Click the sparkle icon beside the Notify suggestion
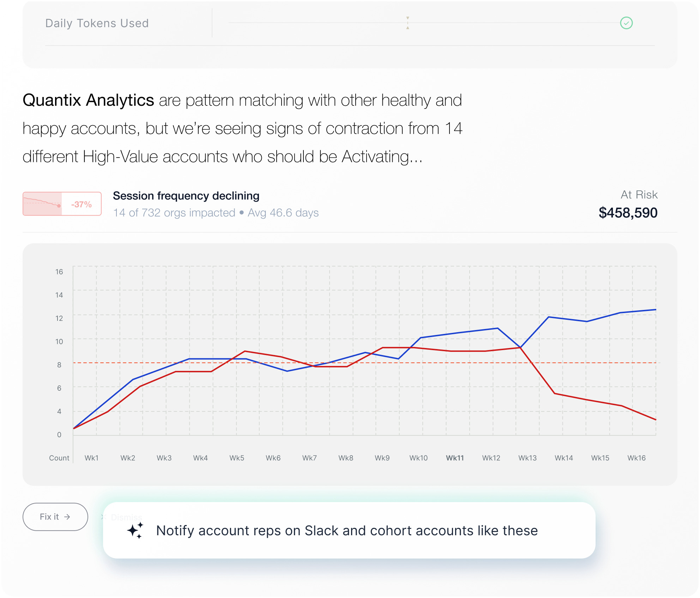700x598 pixels. tap(135, 530)
